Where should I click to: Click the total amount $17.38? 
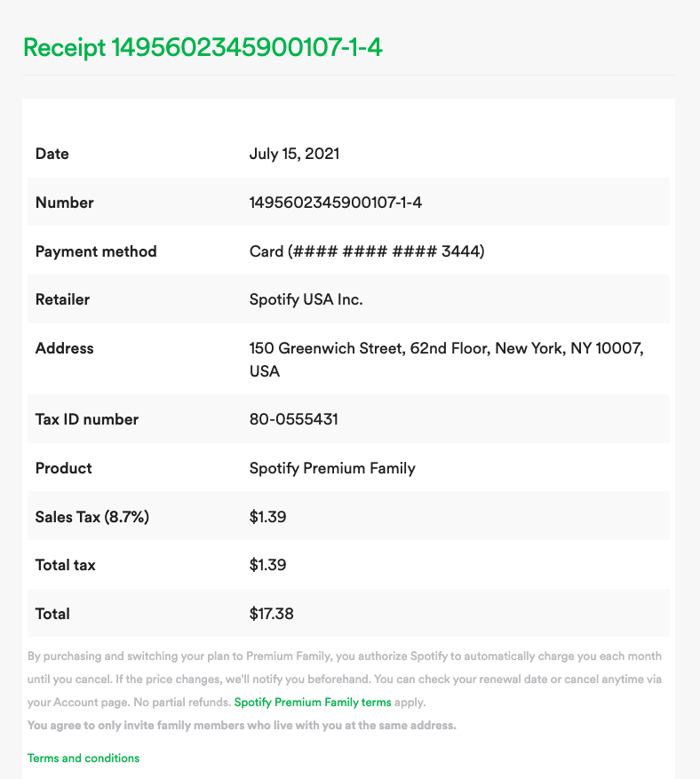tap(271, 614)
